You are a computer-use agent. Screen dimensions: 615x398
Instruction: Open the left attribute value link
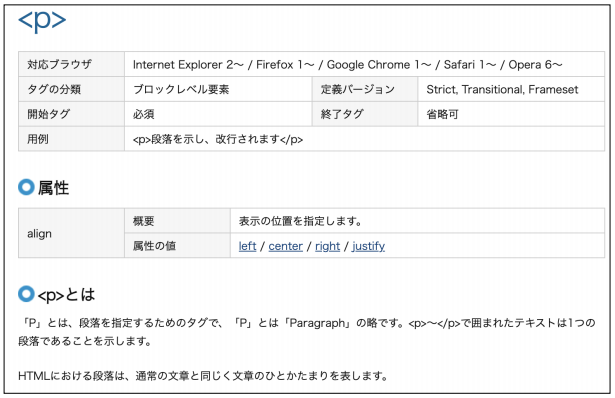click(247, 246)
